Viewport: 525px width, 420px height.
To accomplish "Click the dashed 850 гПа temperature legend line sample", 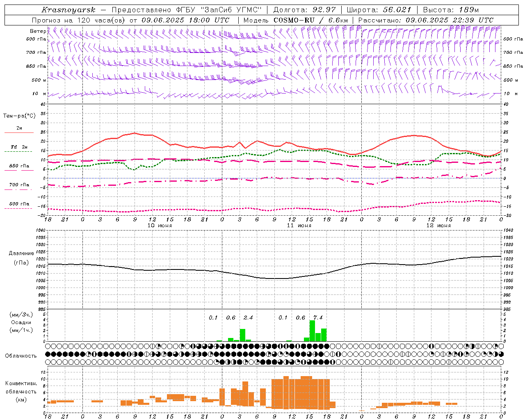I will (19, 170).
